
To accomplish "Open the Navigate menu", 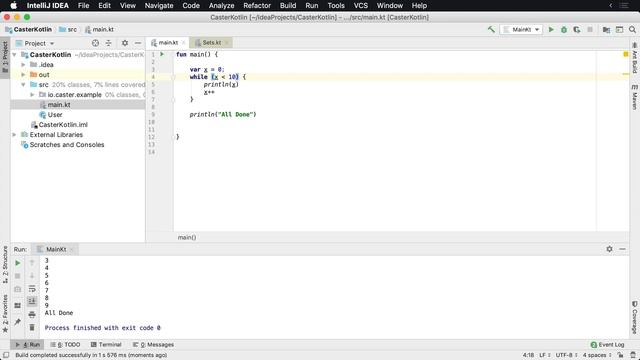I will [159, 6].
